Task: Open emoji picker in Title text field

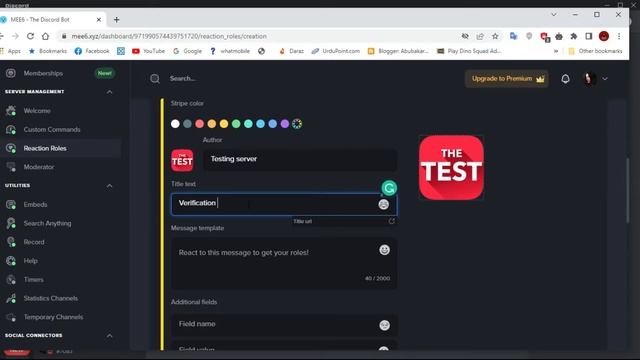Action: pos(383,204)
